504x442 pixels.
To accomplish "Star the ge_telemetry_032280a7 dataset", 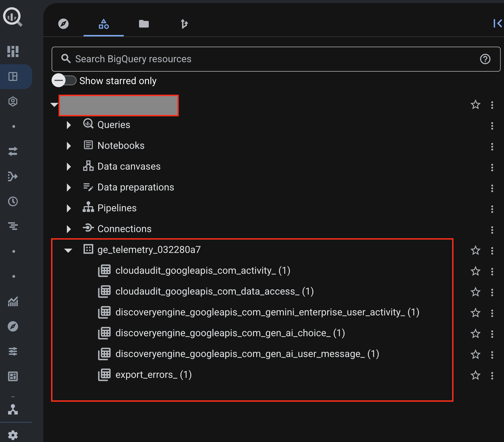I will click(475, 250).
